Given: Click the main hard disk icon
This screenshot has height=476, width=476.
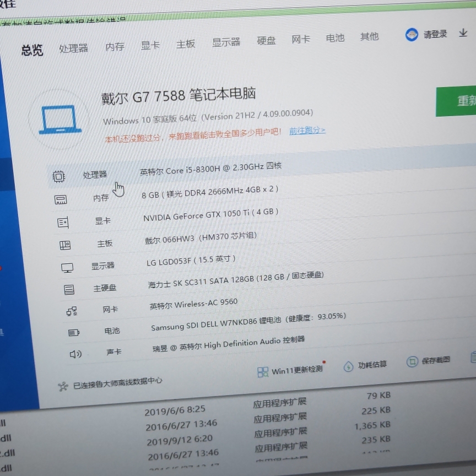Looking at the screenshot, I should point(69,290).
